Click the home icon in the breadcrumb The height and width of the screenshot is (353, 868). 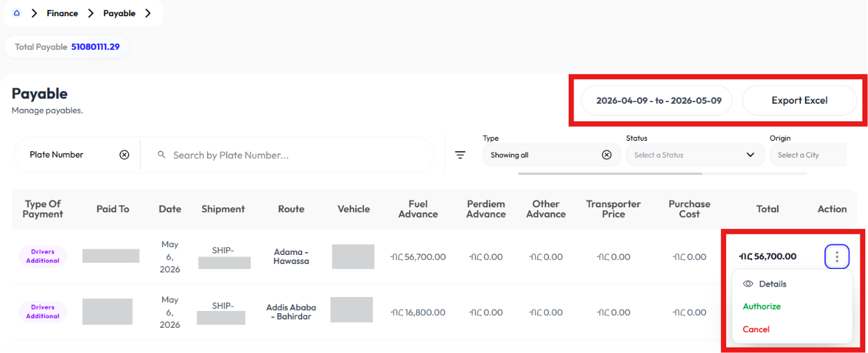(x=17, y=13)
